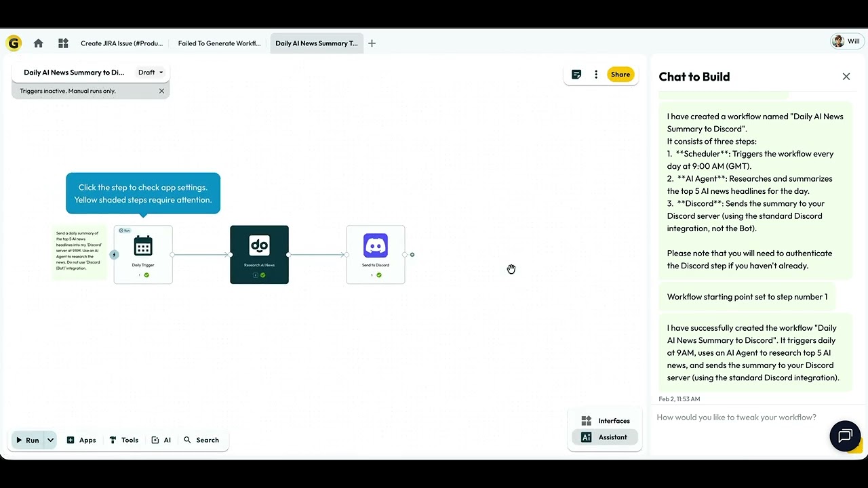Click the green check under Send to Discord
868x488 pixels.
pos(378,275)
